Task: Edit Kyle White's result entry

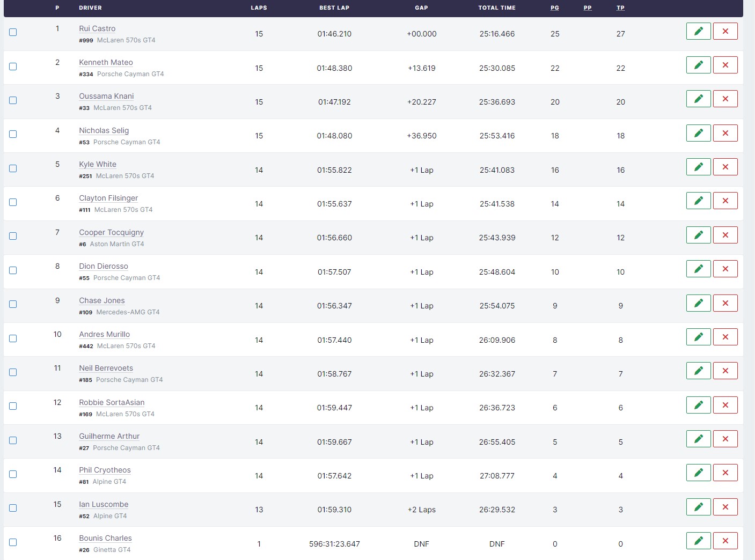Action: [698, 167]
